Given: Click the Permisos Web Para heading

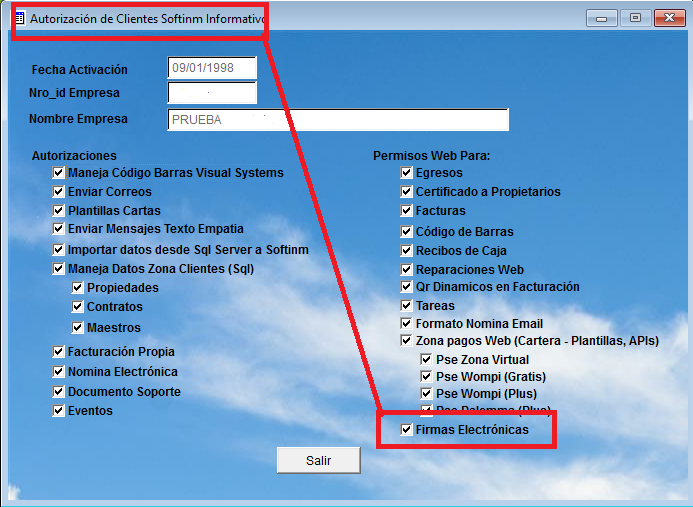Looking at the screenshot, I should click(x=431, y=156).
